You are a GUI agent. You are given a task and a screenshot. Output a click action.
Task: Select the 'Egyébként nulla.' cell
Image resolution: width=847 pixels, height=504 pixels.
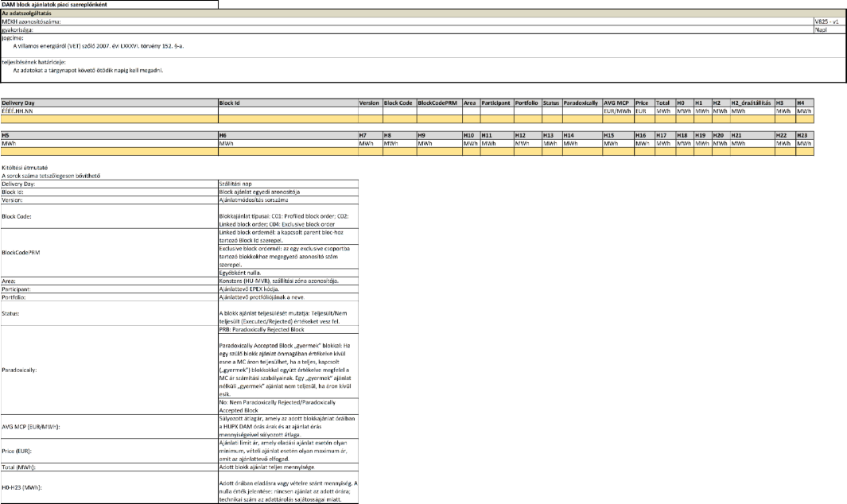(x=289, y=273)
